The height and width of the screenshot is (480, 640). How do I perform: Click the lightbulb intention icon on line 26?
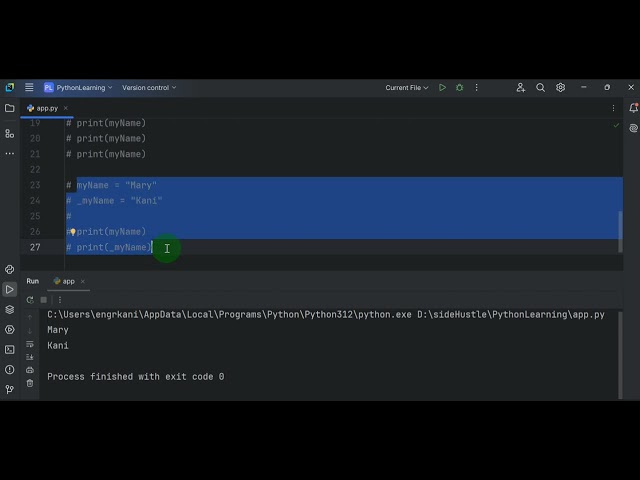point(73,232)
